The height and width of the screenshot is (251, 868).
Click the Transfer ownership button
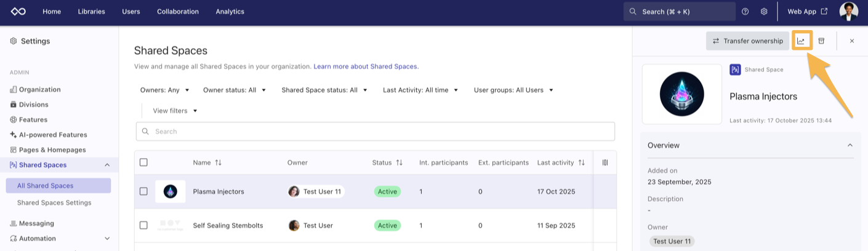pyautogui.click(x=747, y=41)
